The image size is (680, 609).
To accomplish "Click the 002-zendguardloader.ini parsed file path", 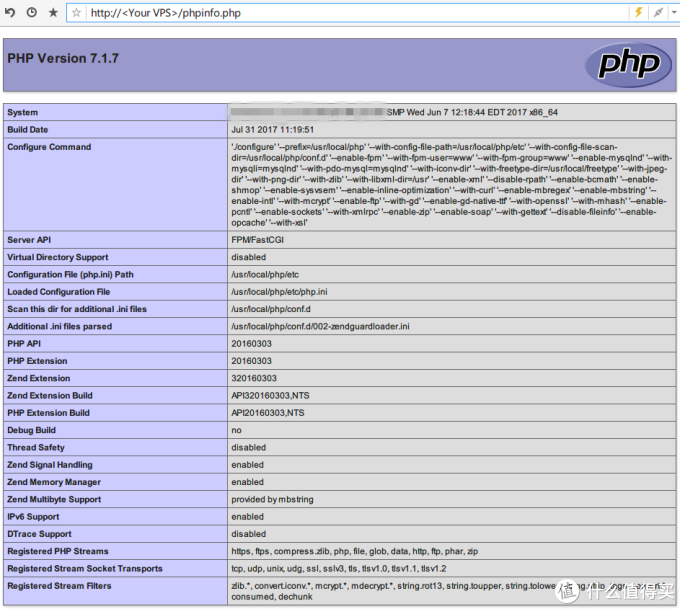I will [320, 326].
